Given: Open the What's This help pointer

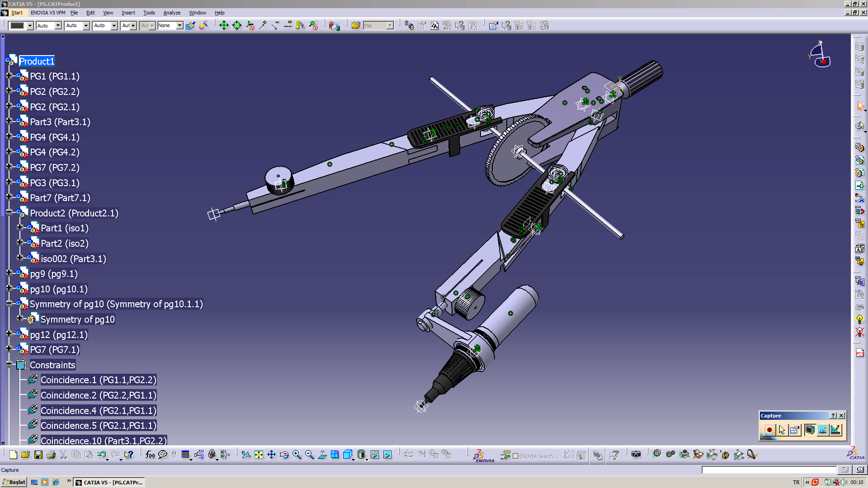Looking at the screenshot, I should 129,455.
